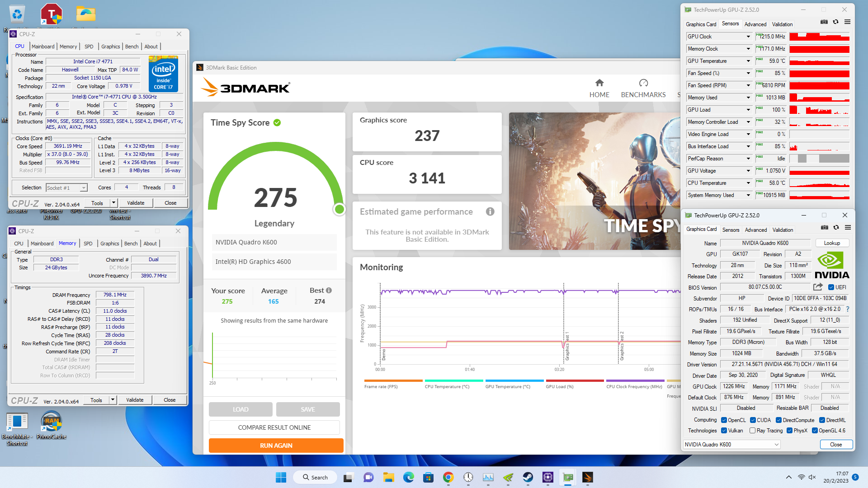This screenshot has width=868, height=488.
Task: Click refresh icon in GPU-Z Graphics Card window
Action: click(836, 228)
